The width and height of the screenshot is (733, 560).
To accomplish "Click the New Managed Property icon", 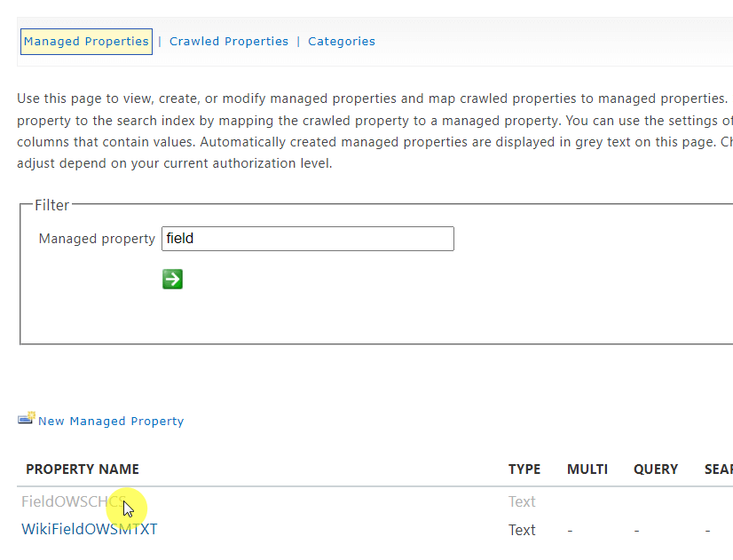I will [27, 418].
